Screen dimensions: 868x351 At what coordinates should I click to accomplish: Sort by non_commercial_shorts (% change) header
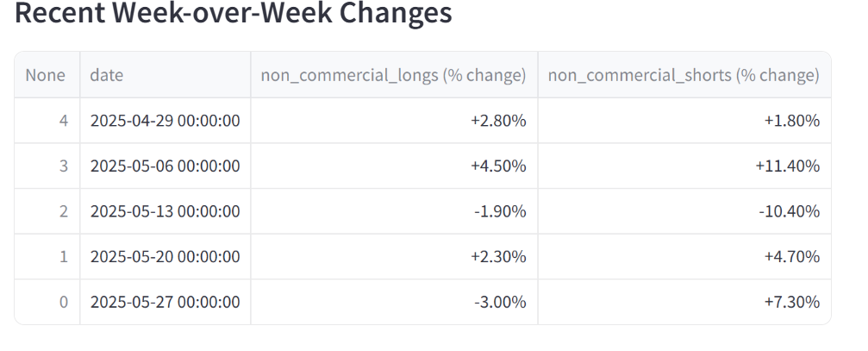click(x=684, y=75)
